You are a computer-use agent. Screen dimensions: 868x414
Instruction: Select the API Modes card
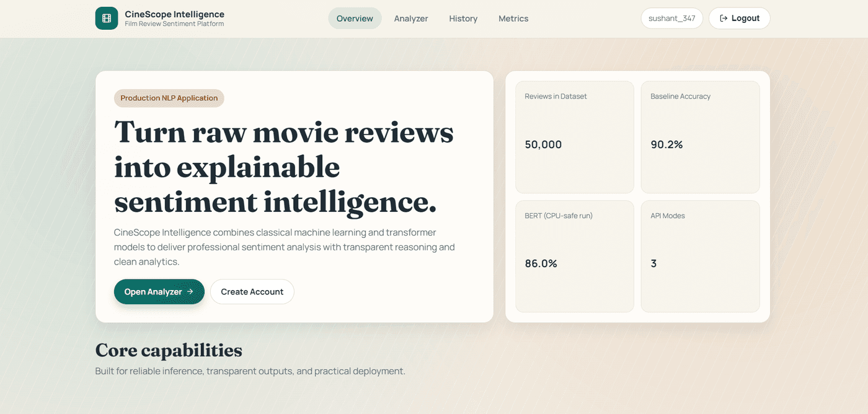click(x=700, y=256)
